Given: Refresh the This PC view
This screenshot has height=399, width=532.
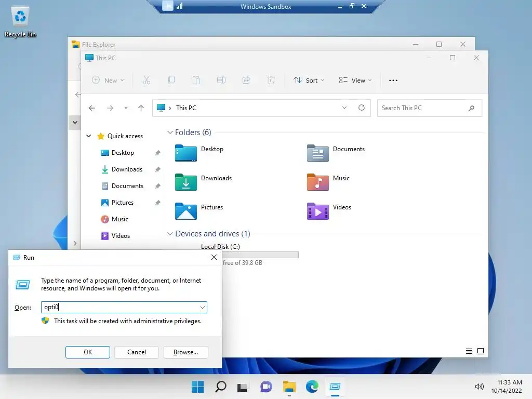Looking at the screenshot, I should [362, 108].
